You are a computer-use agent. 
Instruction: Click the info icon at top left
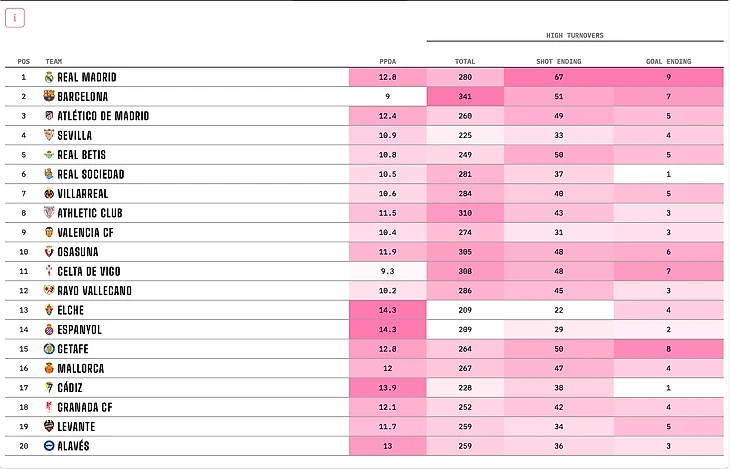(15, 17)
